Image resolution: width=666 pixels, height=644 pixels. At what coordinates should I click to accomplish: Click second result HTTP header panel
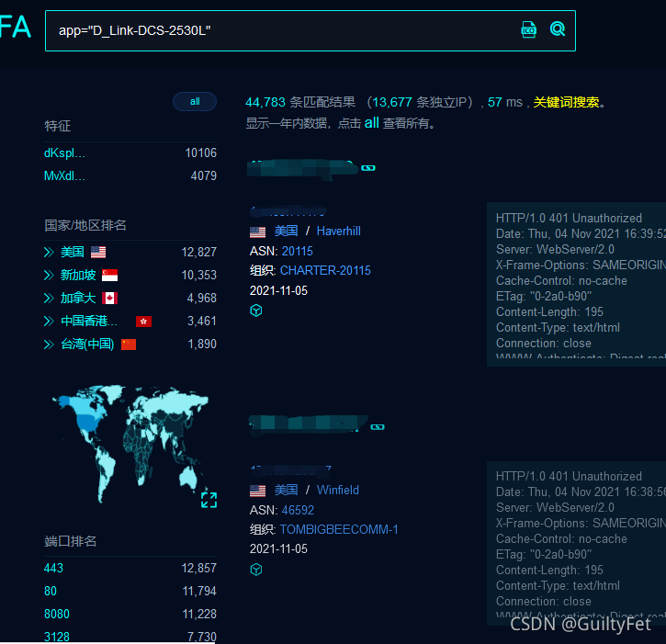pyautogui.click(x=576, y=543)
